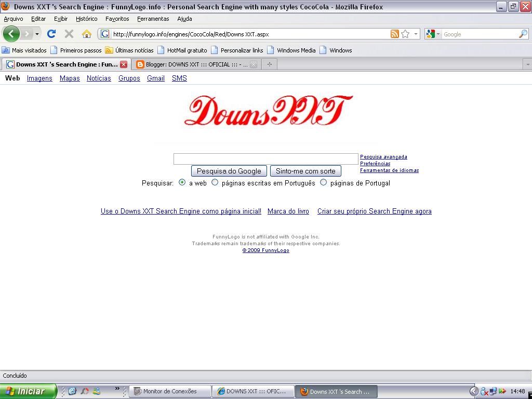The width and height of the screenshot is (532, 399).
Task: Expand the list-all-tabs dropdown arrow
Action: [528, 64]
